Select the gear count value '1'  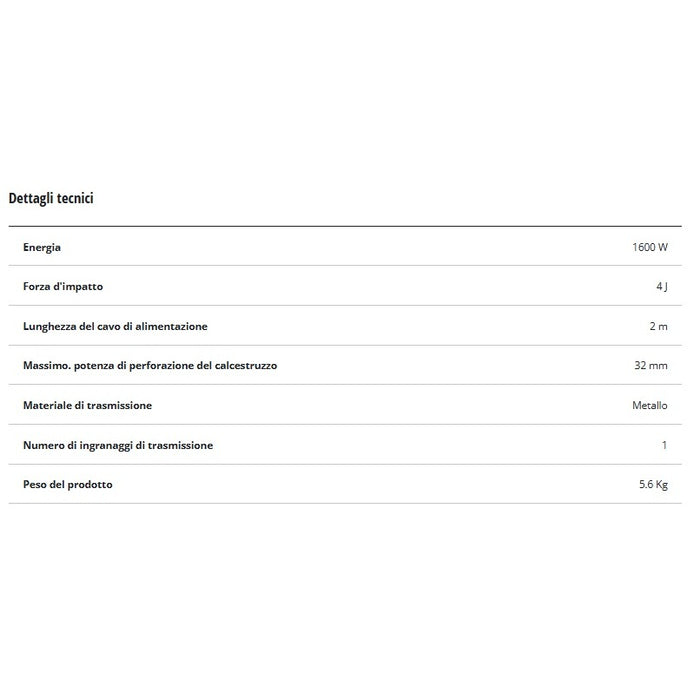pos(664,445)
